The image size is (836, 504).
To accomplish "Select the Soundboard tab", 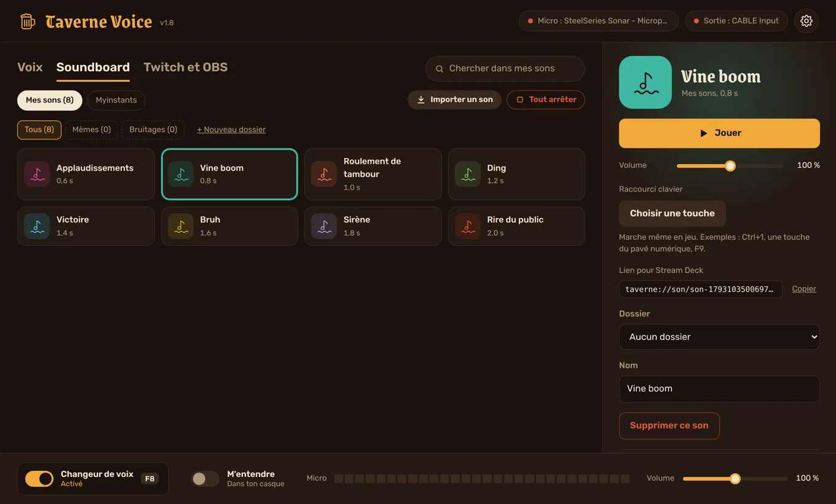I will pos(93,67).
